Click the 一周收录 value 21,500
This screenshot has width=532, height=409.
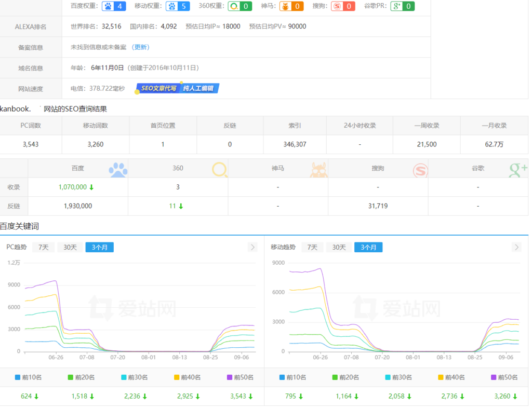point(427,144)
